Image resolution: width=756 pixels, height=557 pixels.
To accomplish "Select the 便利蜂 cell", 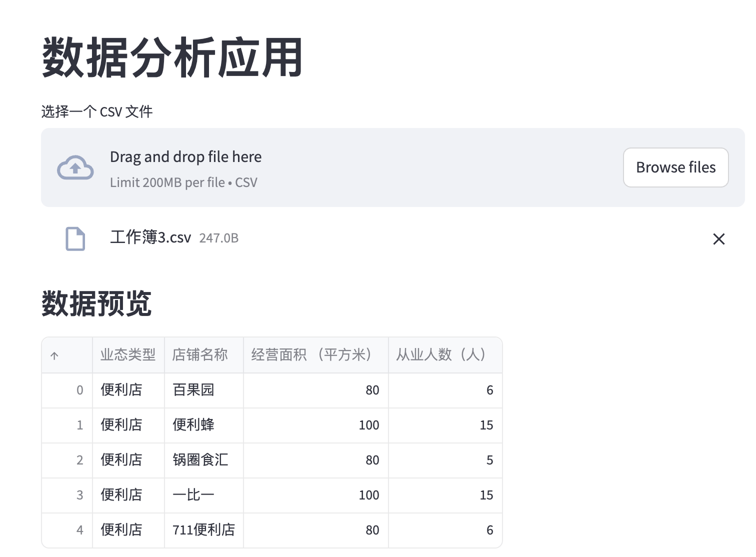I will (204, 425).
